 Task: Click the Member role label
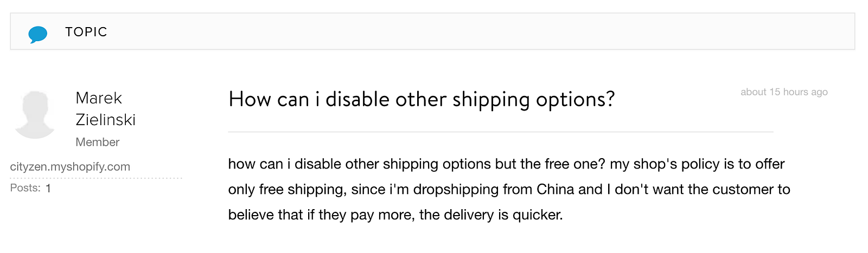[97, 142]
